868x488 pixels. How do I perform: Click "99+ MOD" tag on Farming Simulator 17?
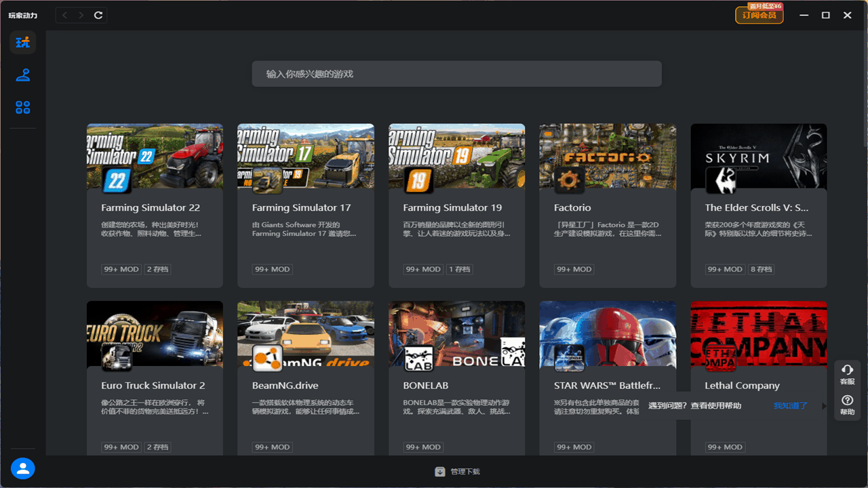[272, 269]
